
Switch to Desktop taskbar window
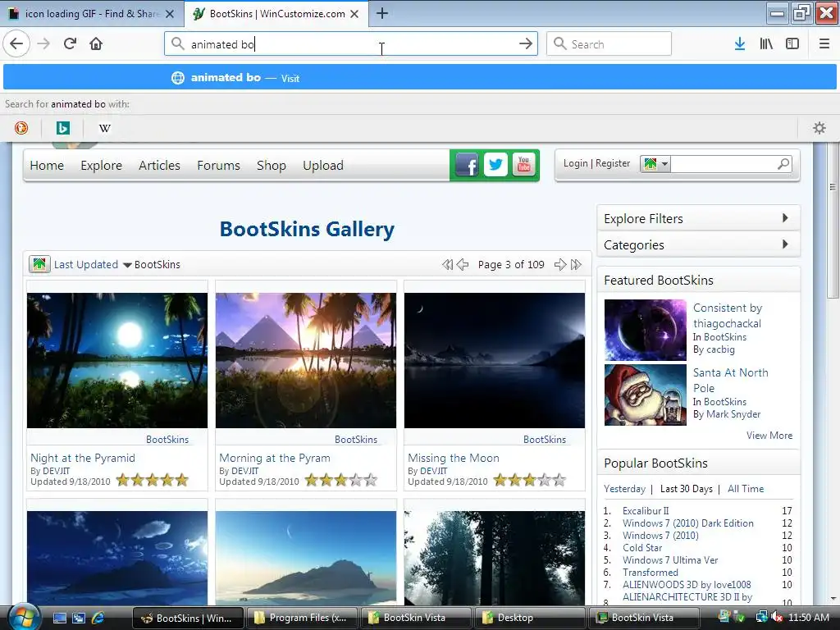[529, 618]
